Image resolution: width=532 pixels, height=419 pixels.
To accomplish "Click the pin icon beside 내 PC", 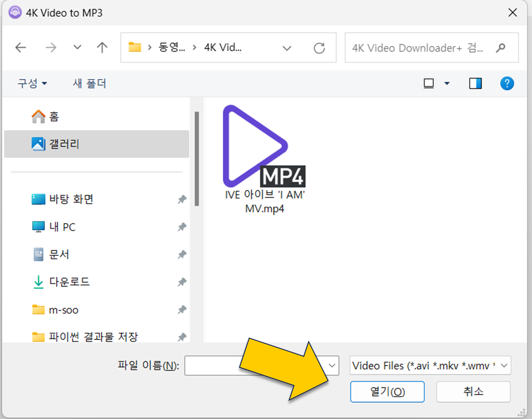I will click(182, 227).
